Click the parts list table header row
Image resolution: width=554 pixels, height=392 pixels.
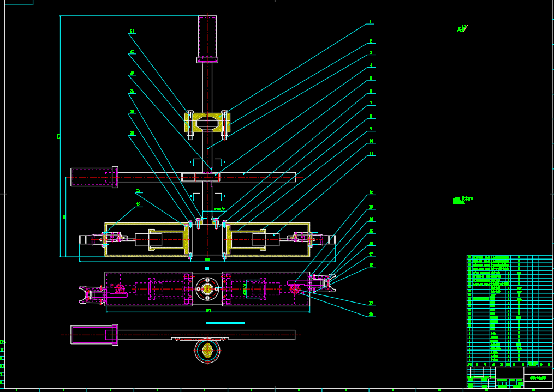509,364
